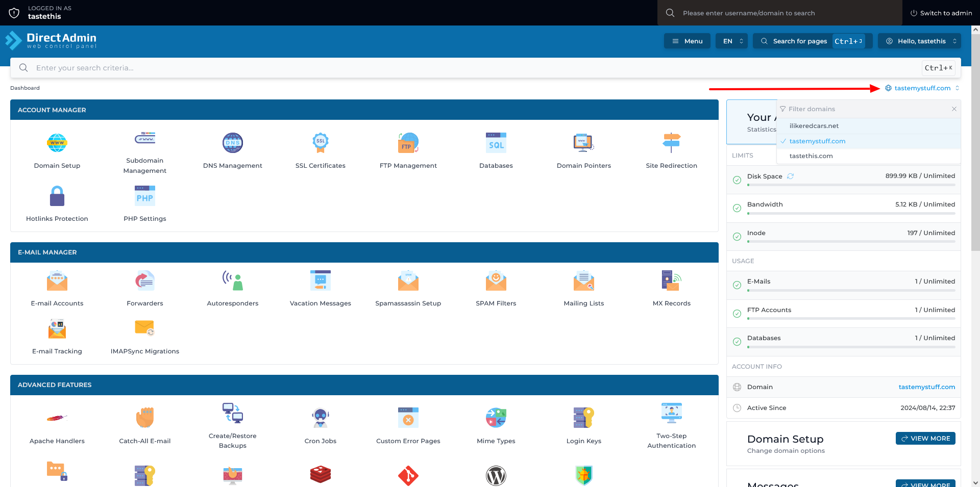
Task: Close the domain filter dropdown
Action: (x=954, y=109)
